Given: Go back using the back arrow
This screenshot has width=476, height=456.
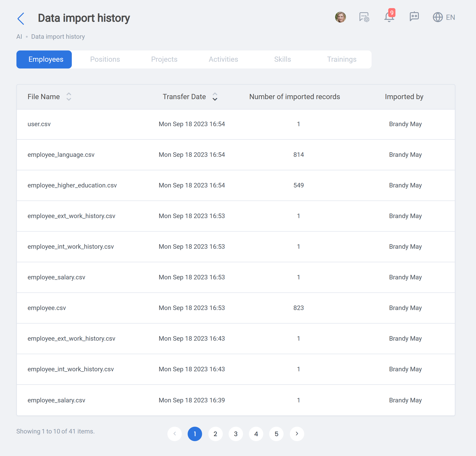Looking at the screenshot, I should (x=21, y=18).
